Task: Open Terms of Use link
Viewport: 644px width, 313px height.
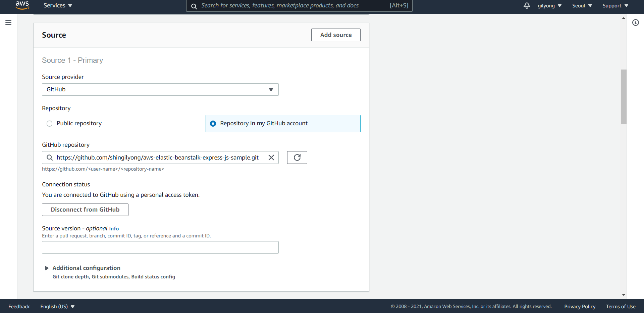Action: [x=621, y=307]
